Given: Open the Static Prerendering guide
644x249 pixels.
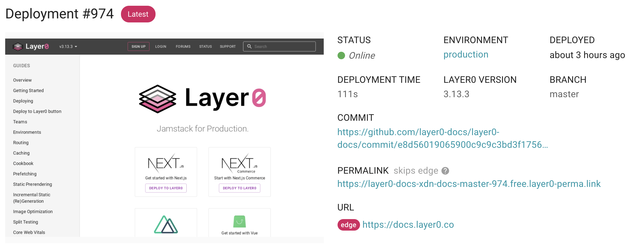Looking at the screenshot, I should tap(33, 184).
